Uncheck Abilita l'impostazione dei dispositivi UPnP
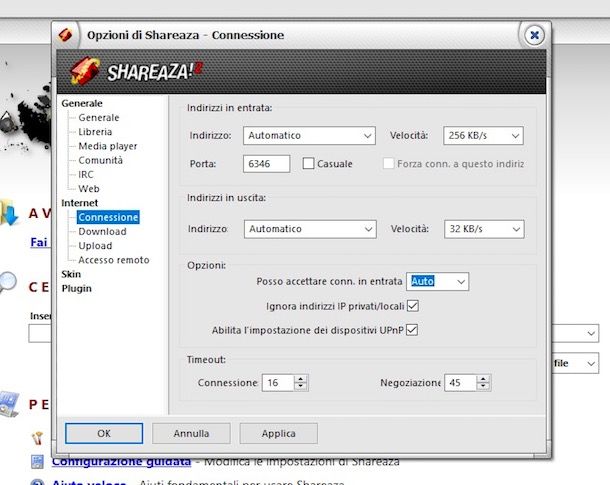Image resolution: width=610 pixels, height=485 pixels. pos(412,330)
